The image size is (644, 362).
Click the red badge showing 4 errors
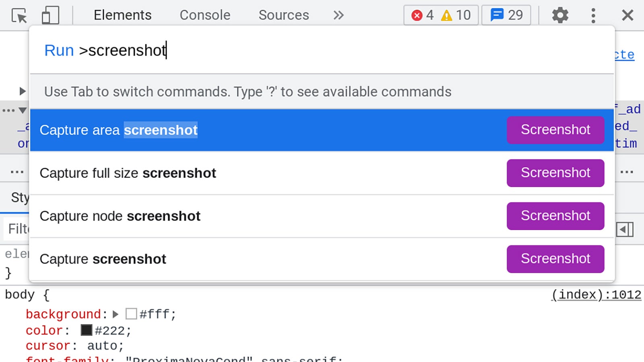pyautogui.click(x=423, y=15)
